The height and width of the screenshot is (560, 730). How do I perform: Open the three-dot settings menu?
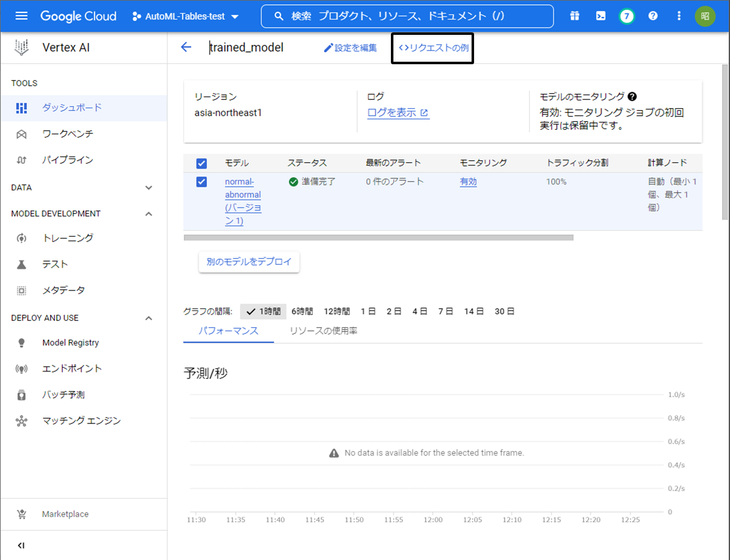(679, 16)
